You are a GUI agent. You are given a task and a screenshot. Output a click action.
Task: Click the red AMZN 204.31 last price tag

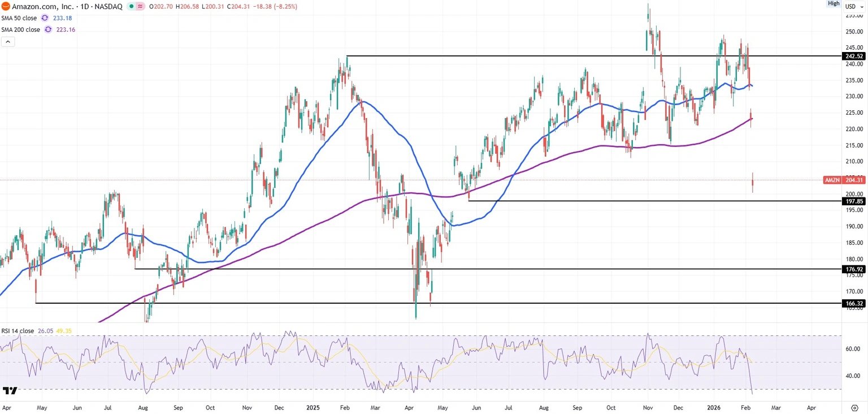844,180
